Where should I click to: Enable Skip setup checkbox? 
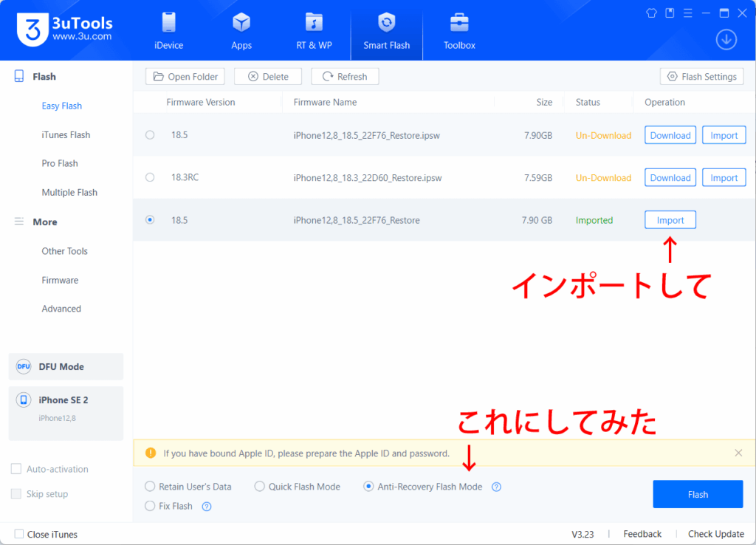pos(16,494)
